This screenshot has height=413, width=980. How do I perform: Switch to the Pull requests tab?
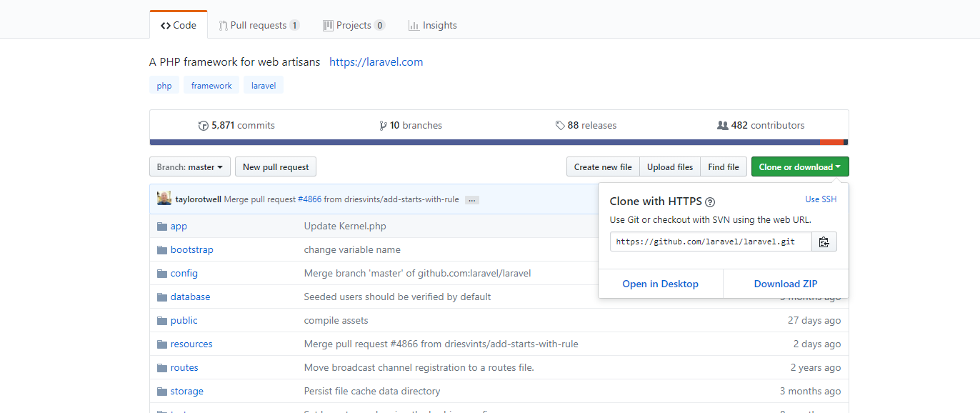click(x=259, y=25)
